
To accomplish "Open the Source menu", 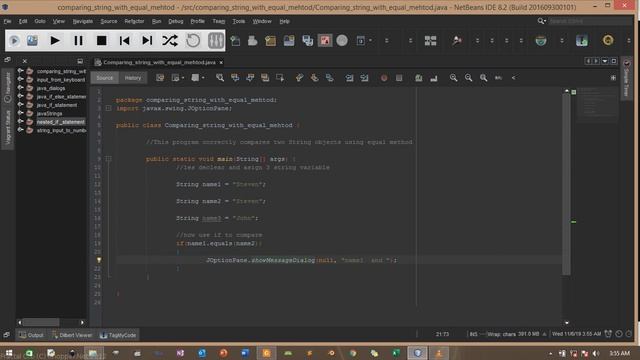I will pyautogui.click(x=109, y=21).
